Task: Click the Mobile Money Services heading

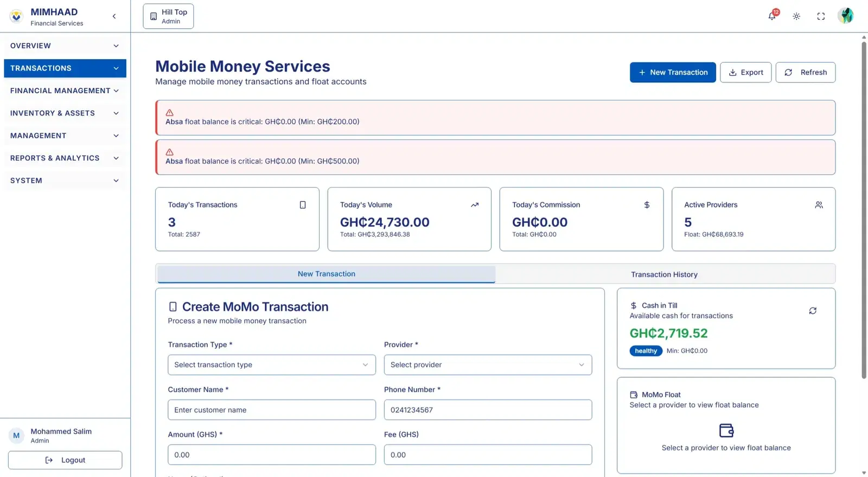Action: tap(242, 66)
